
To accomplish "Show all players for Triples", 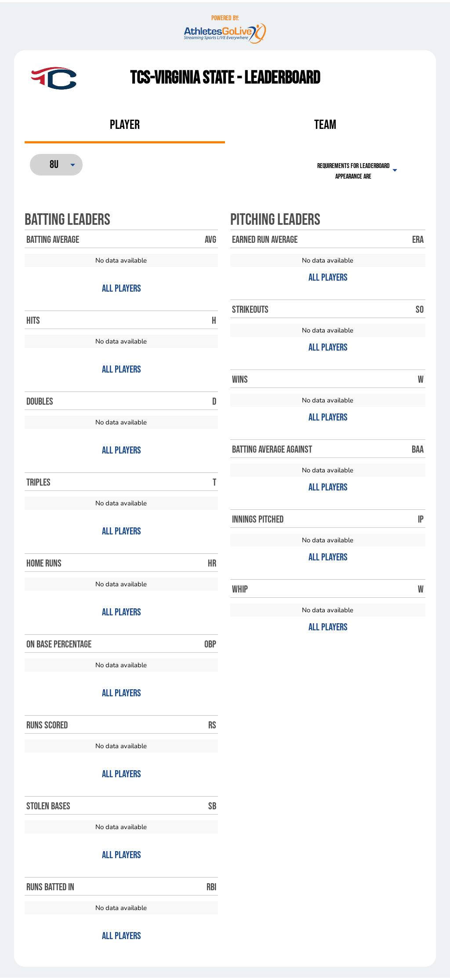I will click(121, 531).
